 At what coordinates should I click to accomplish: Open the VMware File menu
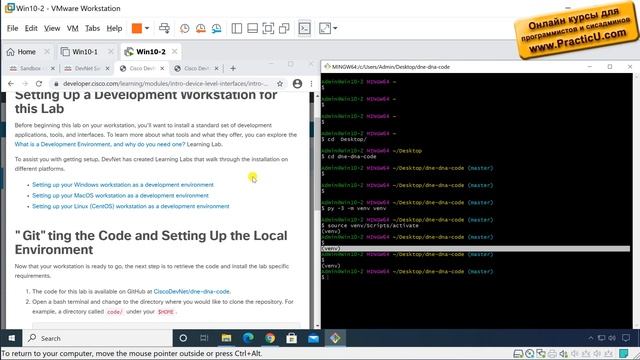point(12,28)
